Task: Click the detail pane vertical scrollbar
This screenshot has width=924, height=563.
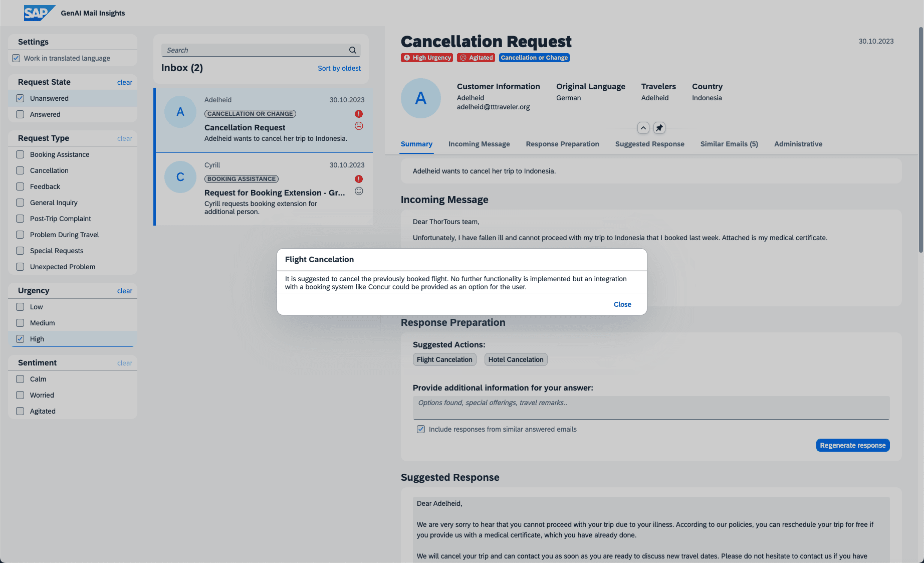Action: click(921, 140)
